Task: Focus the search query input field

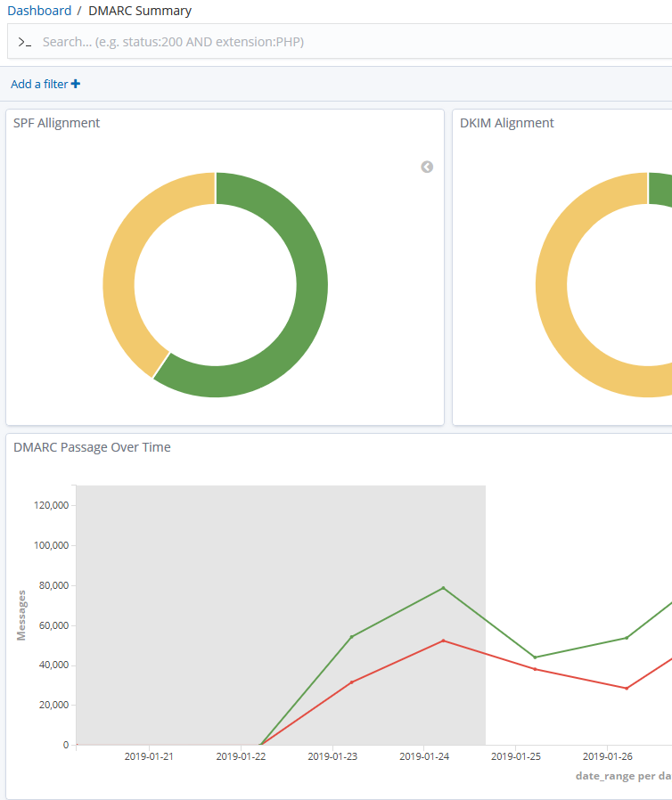Action: [x=348, y=42]
